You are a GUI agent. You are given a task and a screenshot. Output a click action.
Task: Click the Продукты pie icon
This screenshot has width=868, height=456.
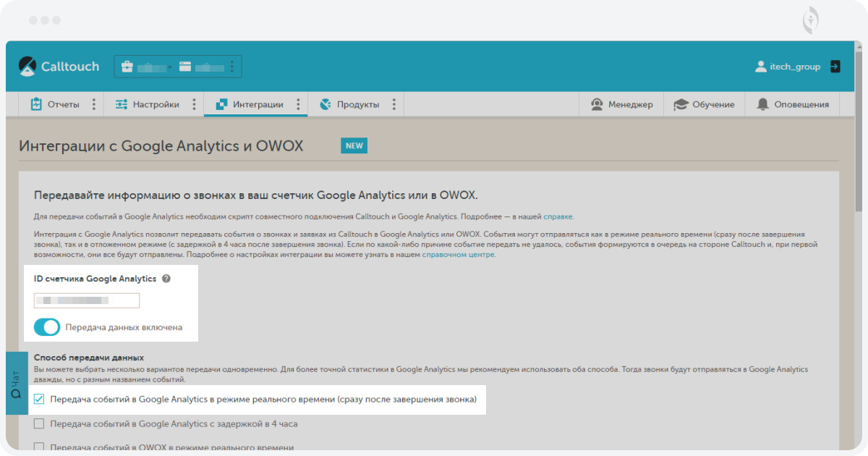[325, 104]
